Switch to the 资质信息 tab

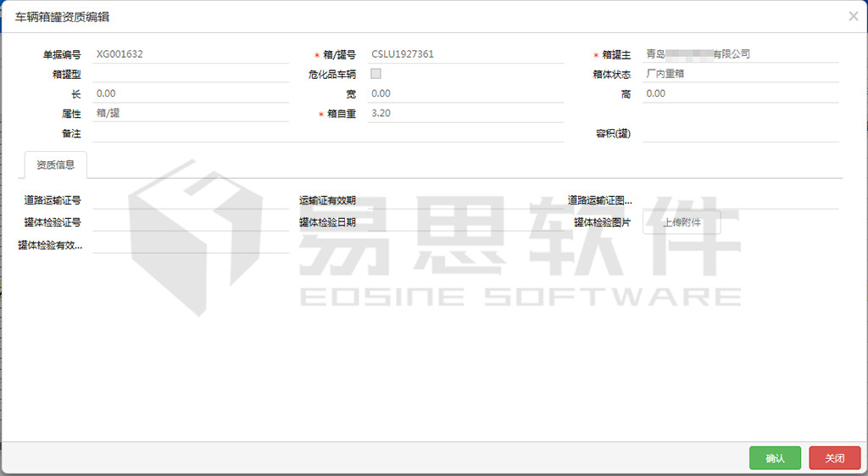[x=56, y=165]
